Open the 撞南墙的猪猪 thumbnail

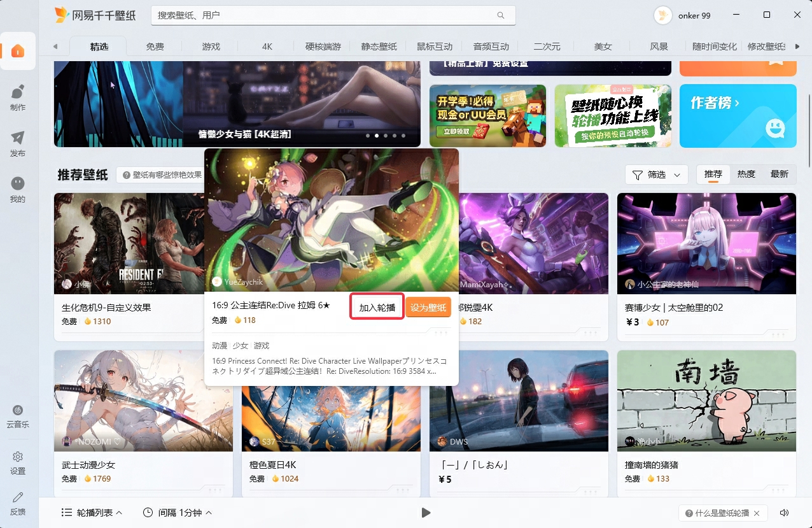(x=707, y=401)
